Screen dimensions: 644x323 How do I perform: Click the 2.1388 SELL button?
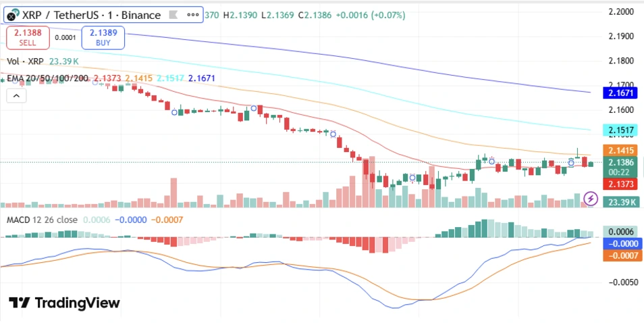(x=28, y=37)
